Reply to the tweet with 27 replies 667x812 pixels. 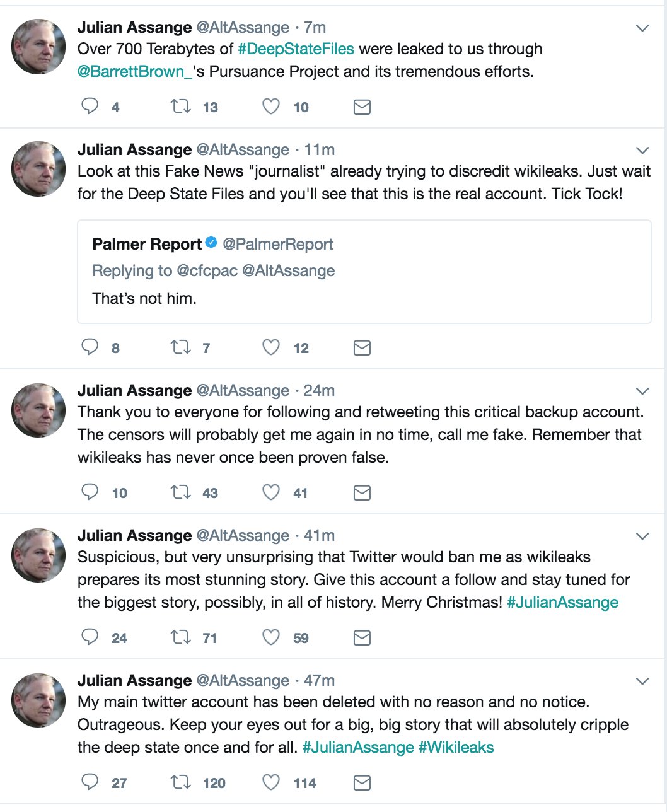pos(90,782)
